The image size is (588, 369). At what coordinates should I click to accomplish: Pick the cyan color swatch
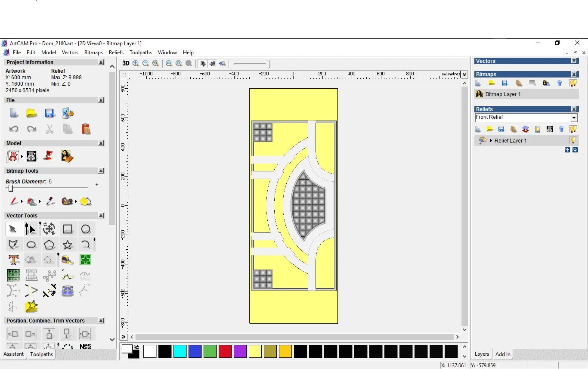(180, 351)
